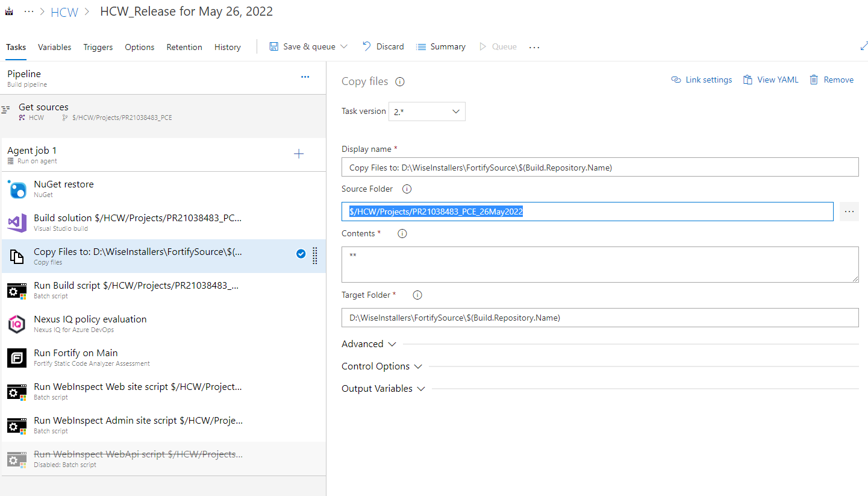Click the NuGet restore task icon
Image resolution: width=868 pixels, height=496 pixels.
pyautogui.click(x=17, y=189)
